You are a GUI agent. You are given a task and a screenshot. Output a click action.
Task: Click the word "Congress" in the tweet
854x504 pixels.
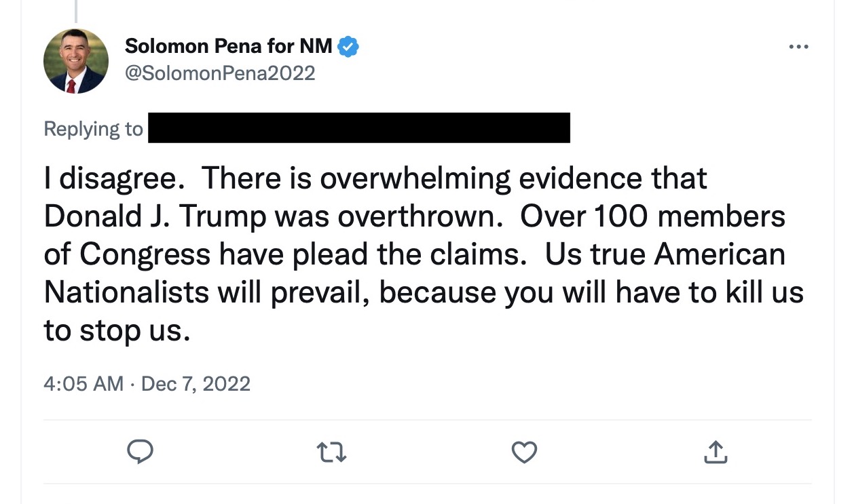pyautogui.click(x=145, y=254)
